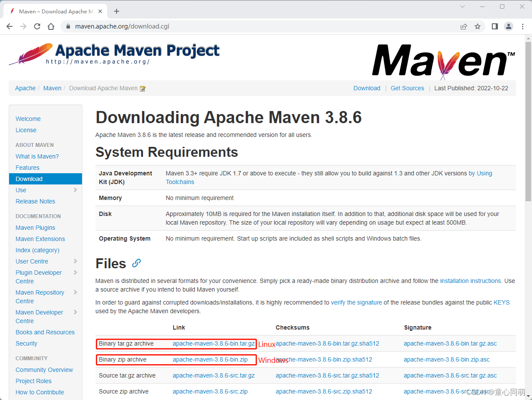Click the anchor link icon next to Files
This screenshot has height=400, width=532.
(136, 263)
